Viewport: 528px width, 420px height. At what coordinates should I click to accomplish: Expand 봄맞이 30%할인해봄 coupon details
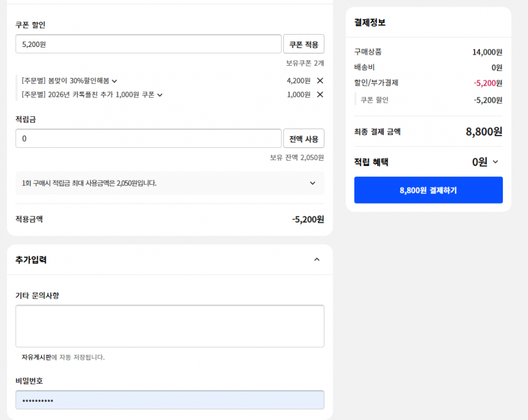tap(114, 81)
